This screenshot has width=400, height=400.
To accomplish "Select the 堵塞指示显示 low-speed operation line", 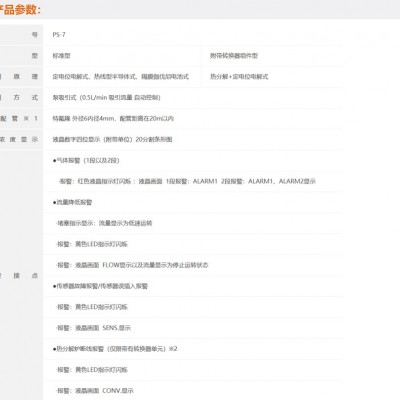I will [x=104, y=223].
